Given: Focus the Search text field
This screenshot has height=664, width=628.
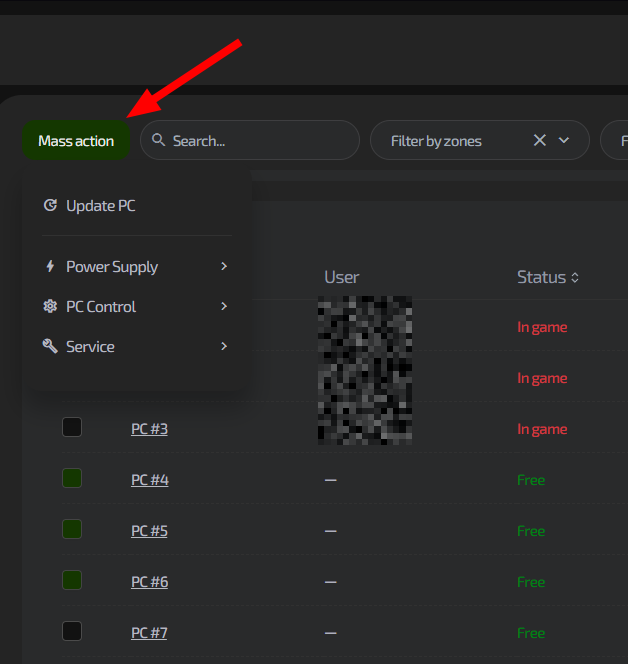Looking at the screenshot, I should point(260,141).
